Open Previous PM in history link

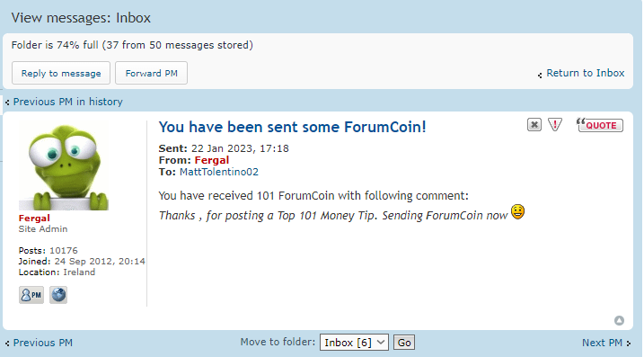click(67, 102)
